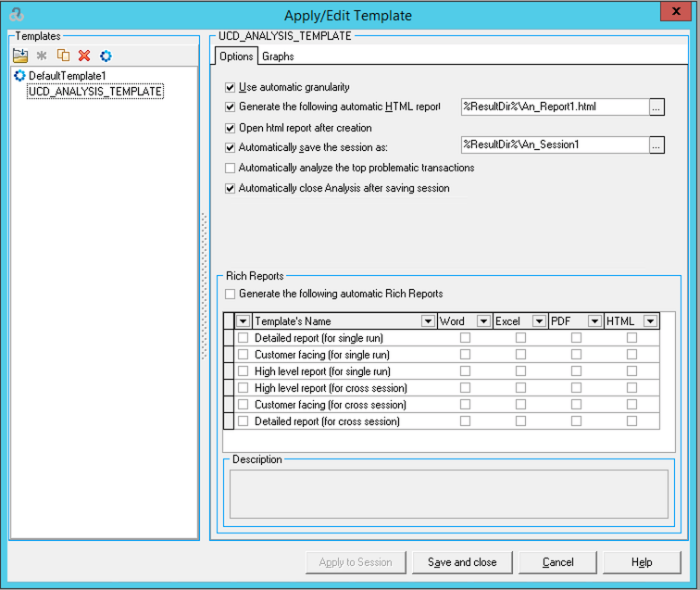
Task: Enable automatic analysis of top problematic transactions
Action: [231, 168]
